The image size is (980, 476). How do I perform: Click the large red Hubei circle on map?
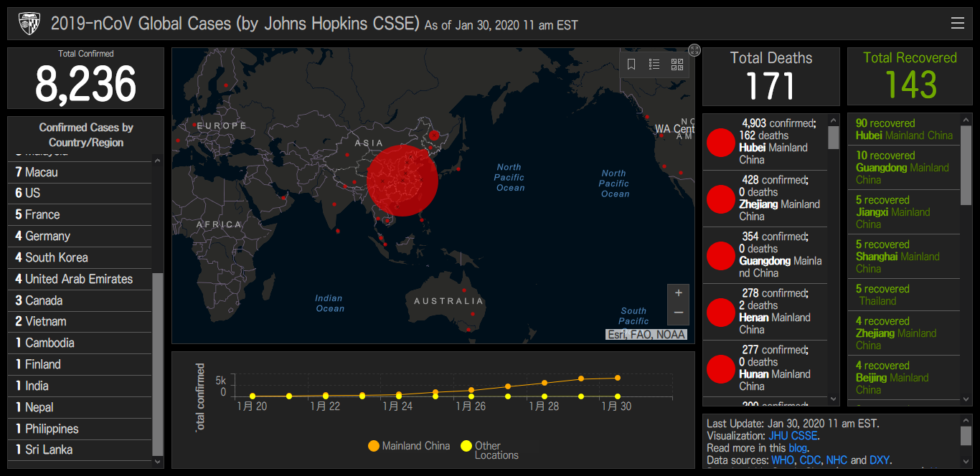(x=402, y=180)
